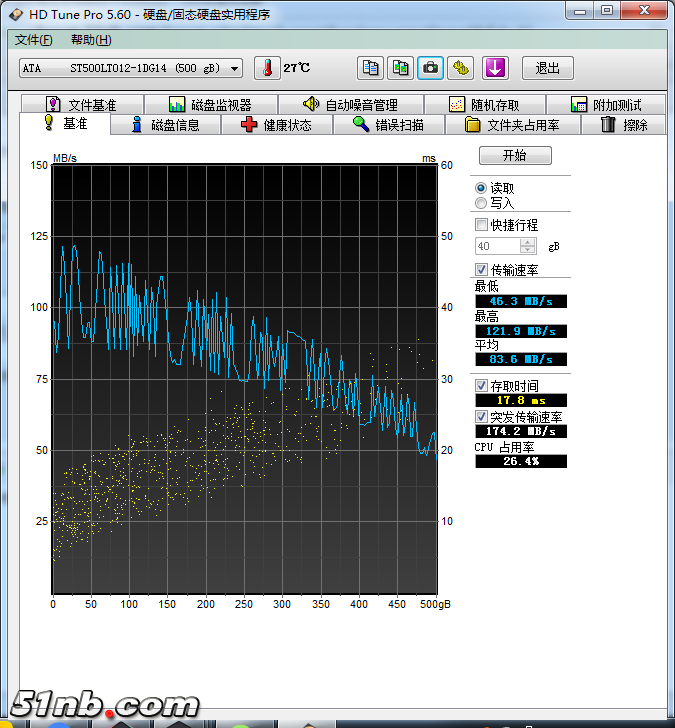This screenshot has height=728, width=675.
Task: Toggle the 突发传输速率 burst rate checkbox
Action: [x=481, y=416]
